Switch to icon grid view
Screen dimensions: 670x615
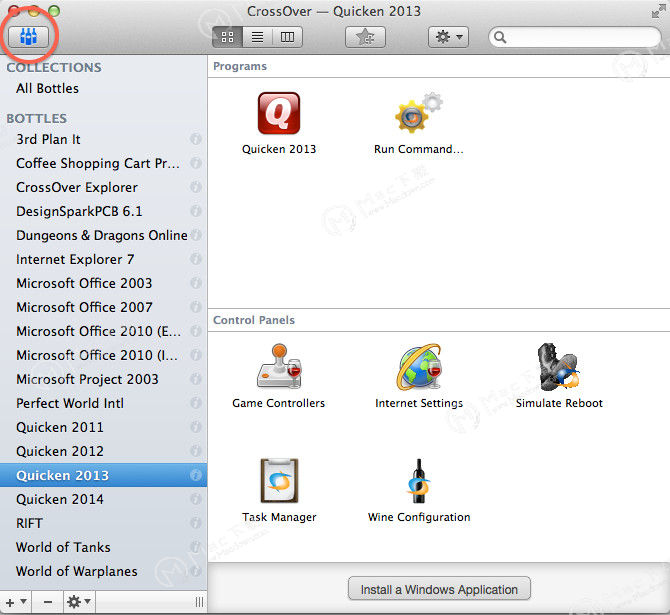pyautogui.click(x=227, y=37)
